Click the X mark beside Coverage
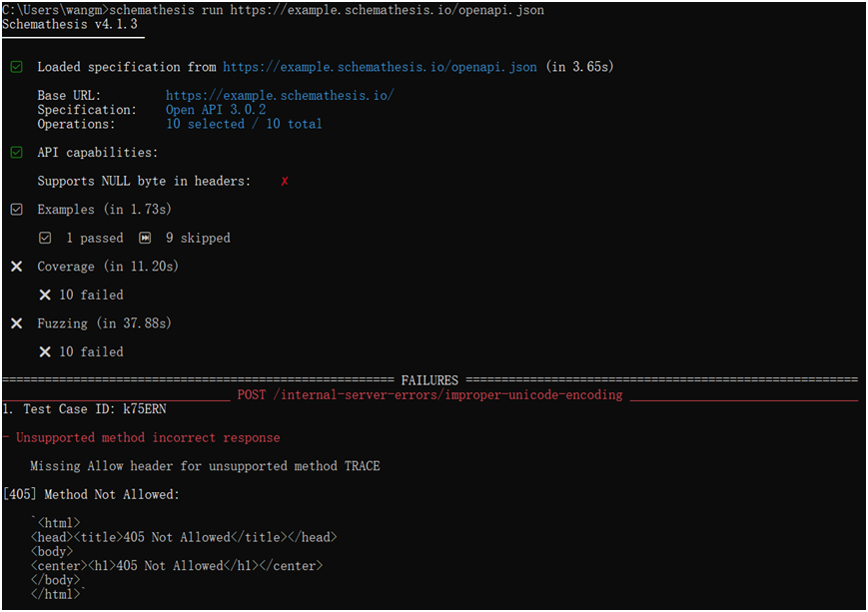This screenshot has height=612, width=868. [x=16, y=267]
